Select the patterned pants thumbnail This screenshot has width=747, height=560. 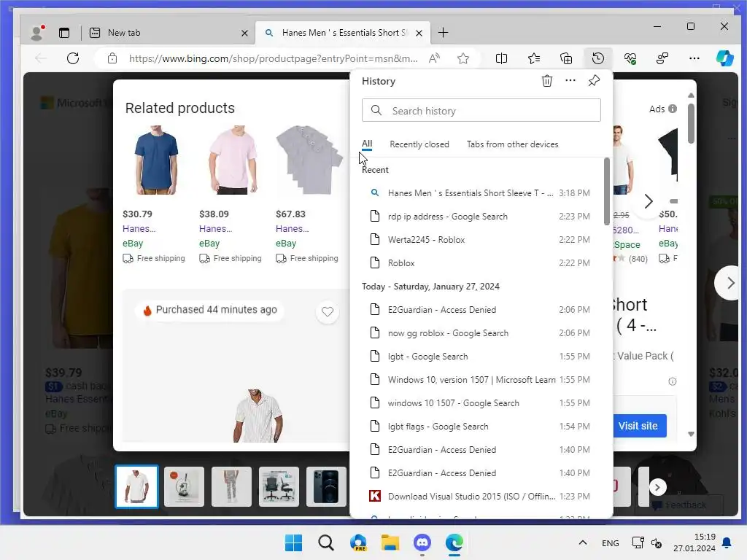click(231, 486)
